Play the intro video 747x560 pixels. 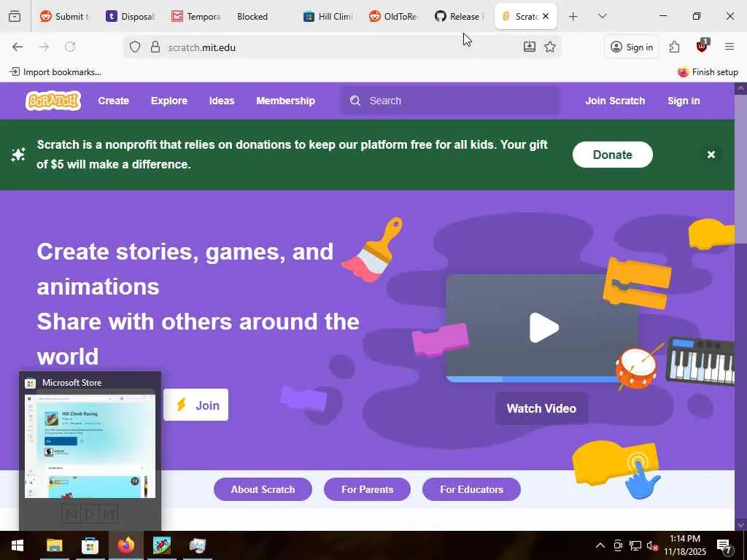pos(543,327)
